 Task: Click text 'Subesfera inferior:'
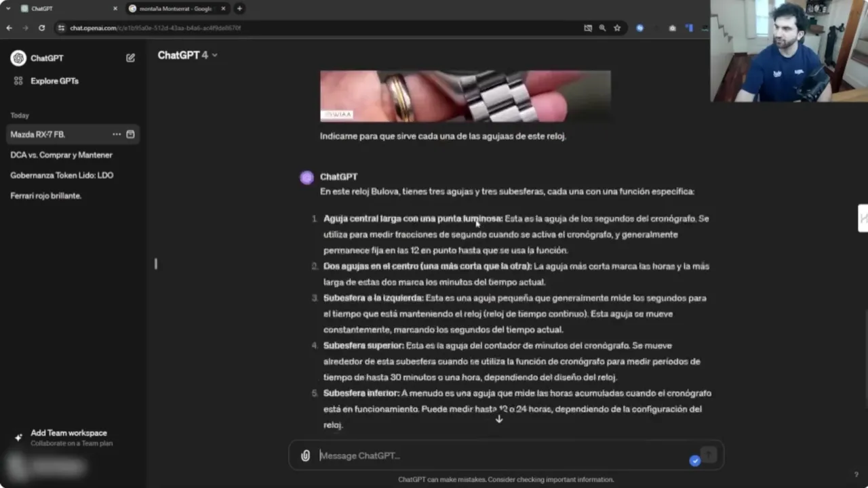tap(361, 393)
